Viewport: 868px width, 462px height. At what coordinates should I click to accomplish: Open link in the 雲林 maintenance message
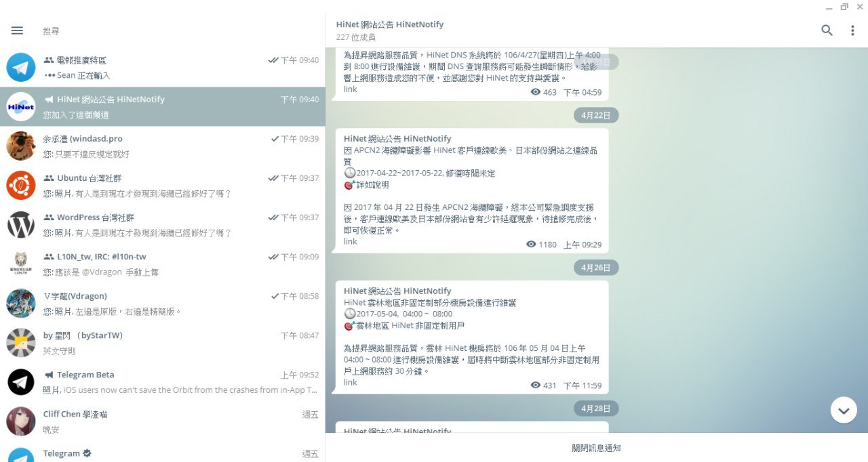(350, 382)
